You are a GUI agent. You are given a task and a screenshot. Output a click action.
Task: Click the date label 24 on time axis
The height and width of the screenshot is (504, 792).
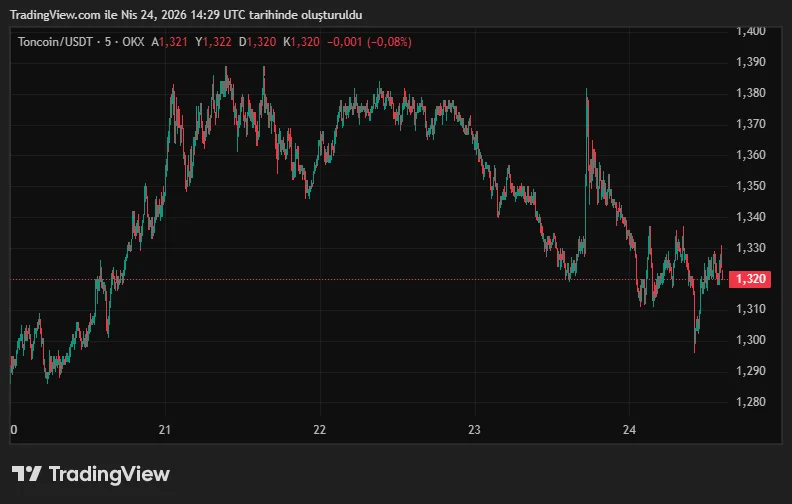point(629,430)
